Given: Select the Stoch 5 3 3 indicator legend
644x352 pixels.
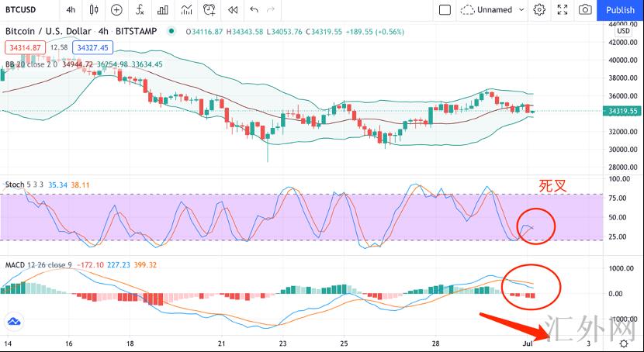Looking at the screenshot, I should click(x=24, y=185).
